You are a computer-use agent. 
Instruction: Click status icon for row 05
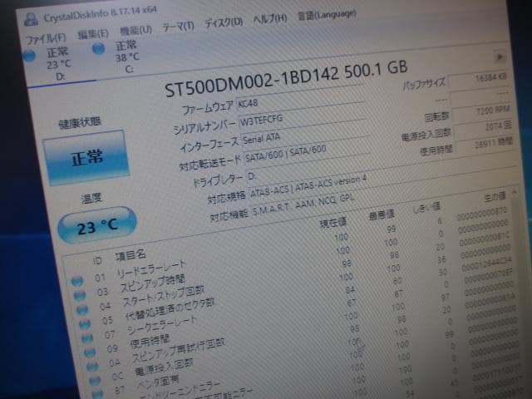[x=85, y=324]
